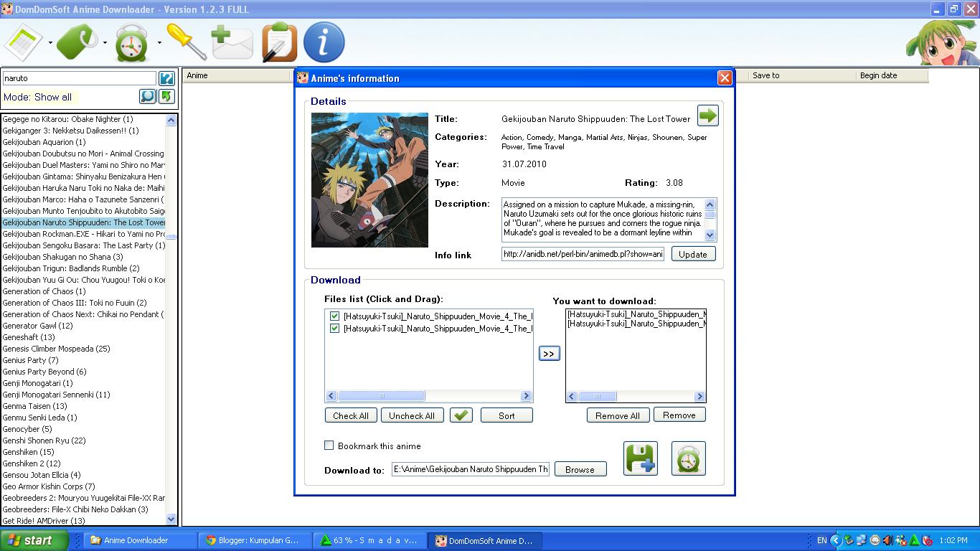
Task: Click the green save disk with plus icon
Action: [641, 458]
